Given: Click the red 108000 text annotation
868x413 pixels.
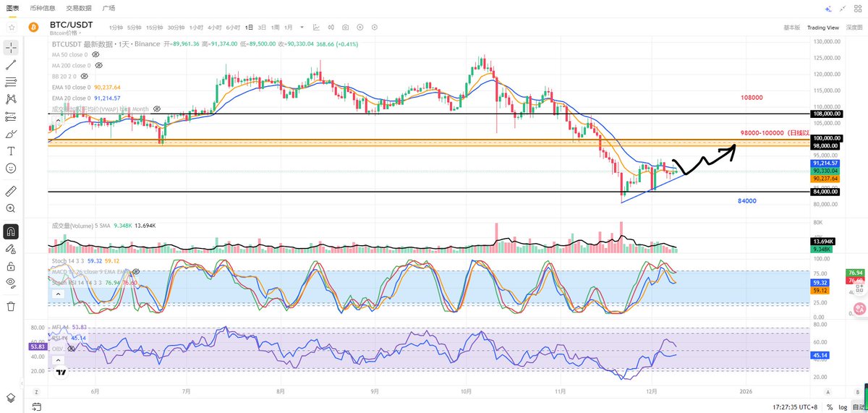Looking at the screenshot, I should point(753,97).
